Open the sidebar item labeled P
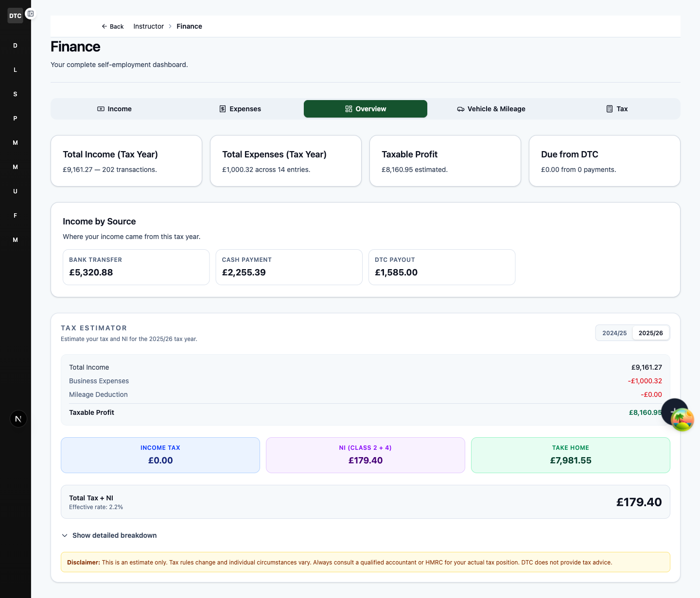 click(x=15, y=119)
